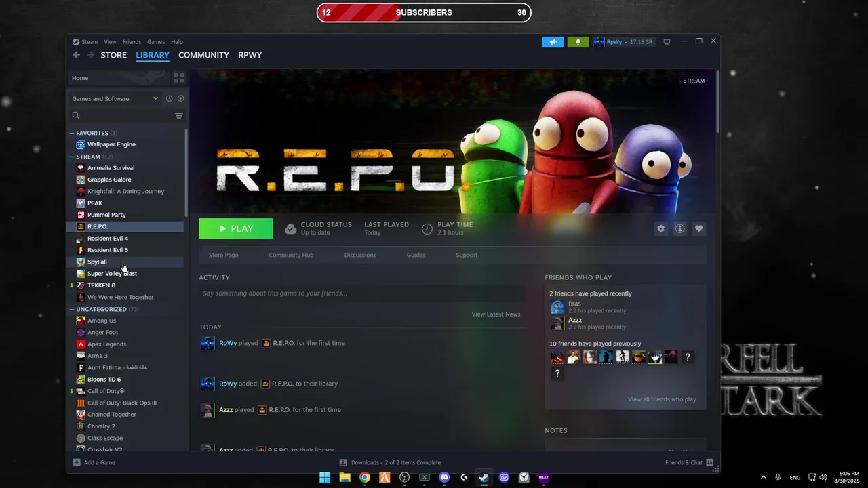Click the library sidebar scrollbar
868x488 pixels.
point(186,173)
